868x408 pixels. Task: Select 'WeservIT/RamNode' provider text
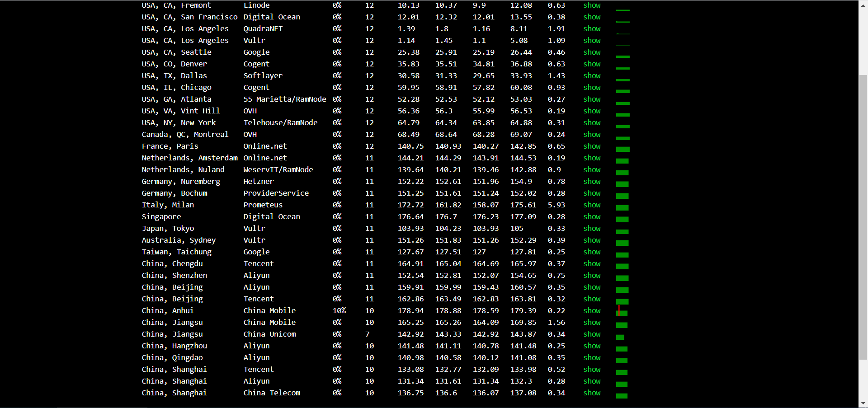click(278, 170)
